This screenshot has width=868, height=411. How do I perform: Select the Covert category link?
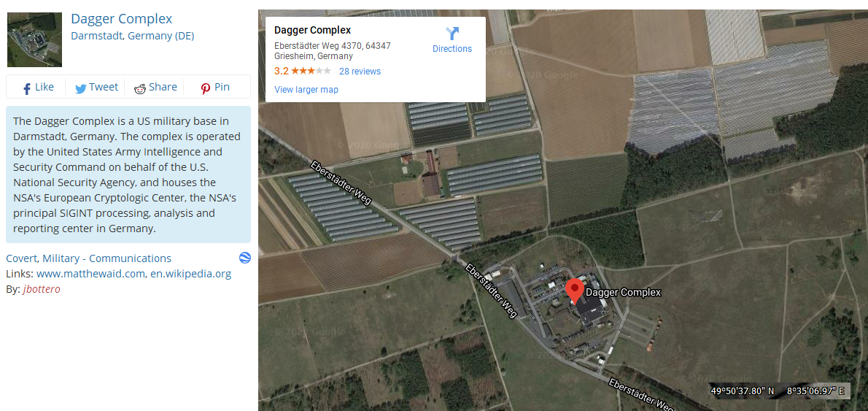point(22,258)
